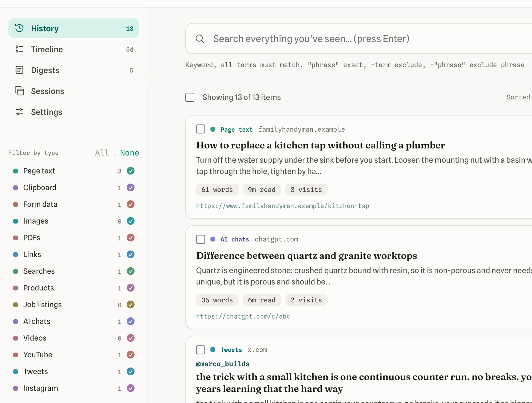
Task: Toggle the Links filter checkmark
Action: (x=130, y=254)
